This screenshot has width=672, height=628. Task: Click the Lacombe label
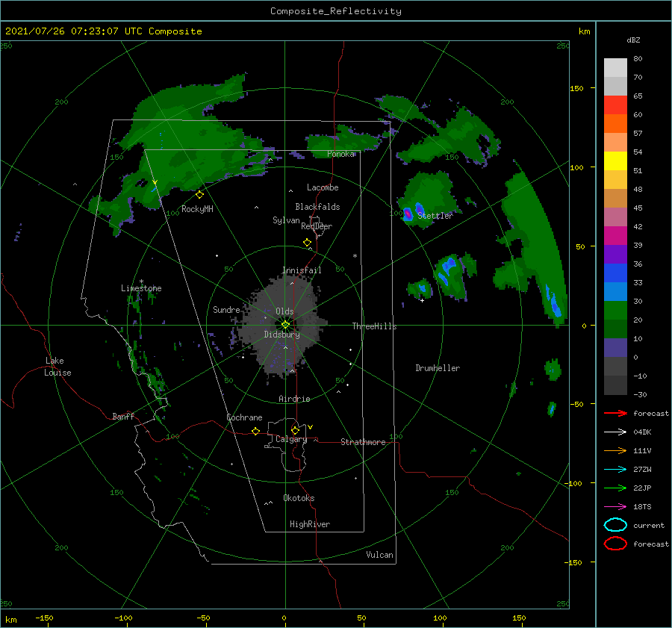[323, 187]
